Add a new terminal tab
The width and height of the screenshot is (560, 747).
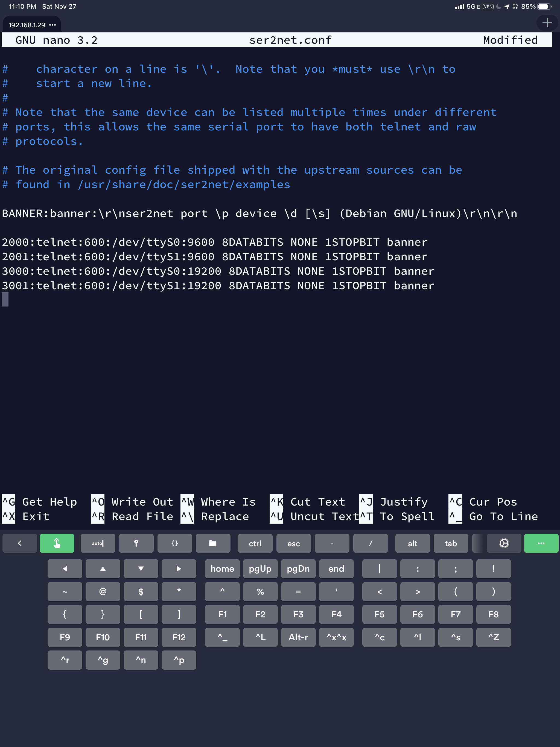[x=547, y=23]
